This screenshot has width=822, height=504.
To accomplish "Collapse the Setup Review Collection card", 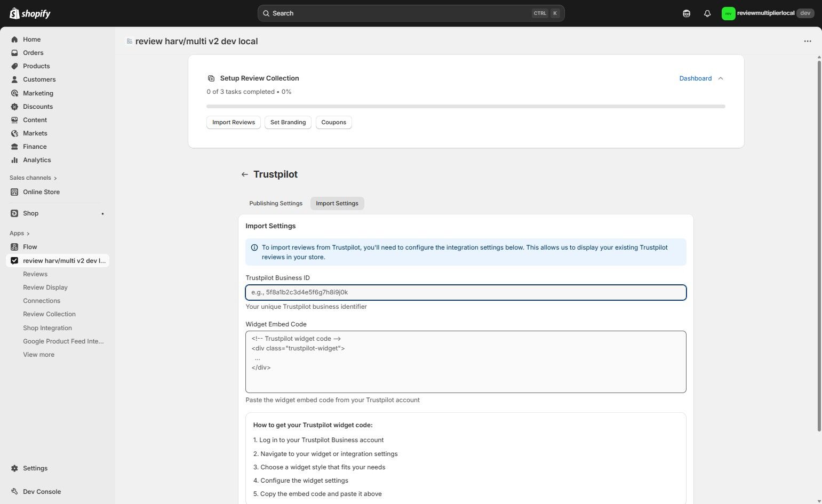I will click(x=720, y=78).
